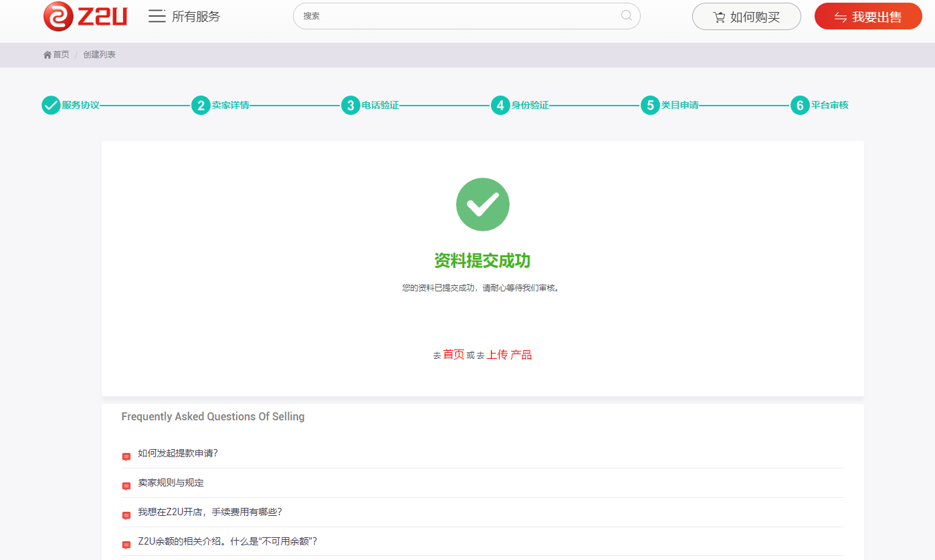
Task: Click the 创建列表 breadcrumb item
Action: pos(100,55)
